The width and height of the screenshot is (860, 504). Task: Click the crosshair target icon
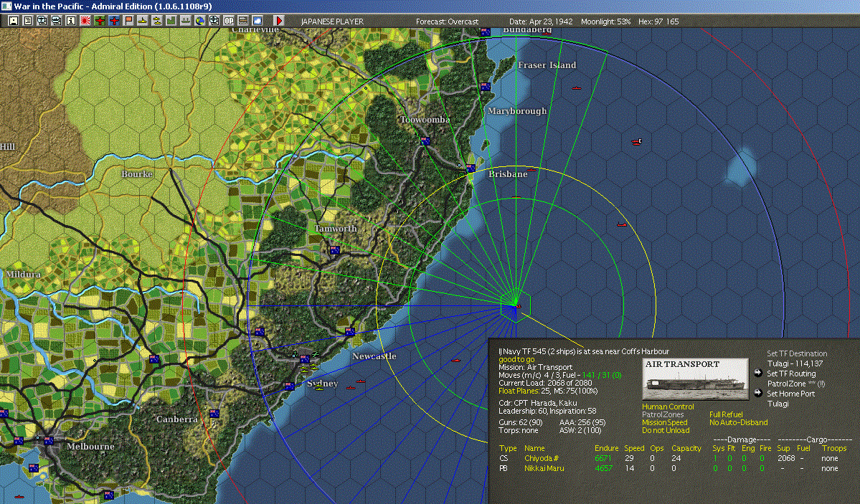tap(214, 21)
